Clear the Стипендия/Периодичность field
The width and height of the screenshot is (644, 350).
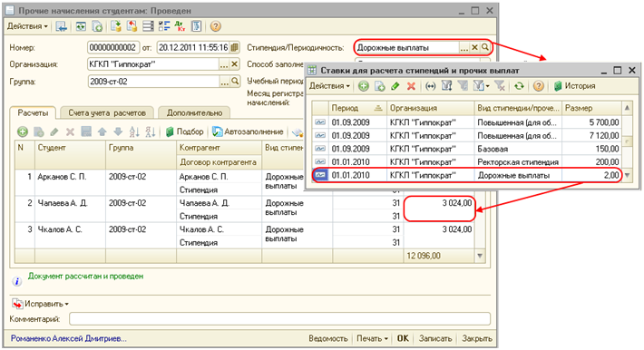point(474,48)
